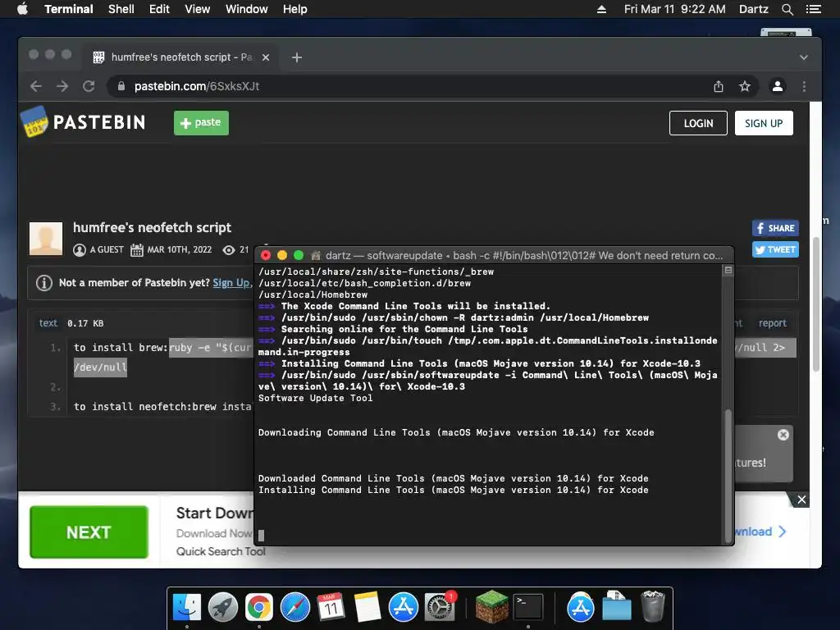Open the View menu

(197, 9)
